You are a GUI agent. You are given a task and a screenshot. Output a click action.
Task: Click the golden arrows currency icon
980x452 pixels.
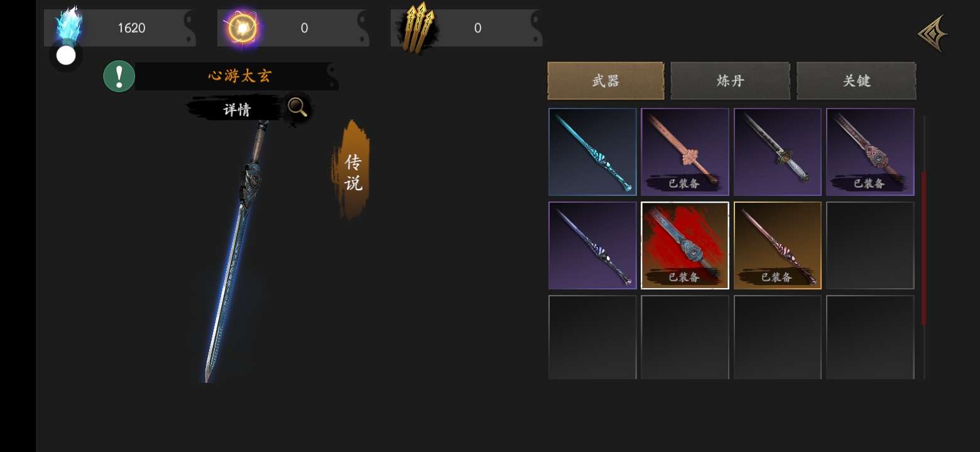point(418,28)
